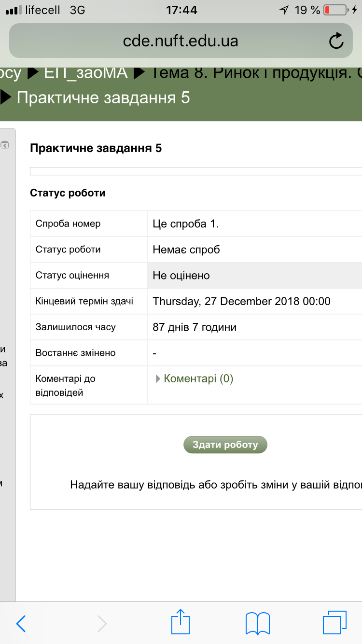Show open tabs with the tabs icon
Screen dimensions: 362x644
[334, 623]
